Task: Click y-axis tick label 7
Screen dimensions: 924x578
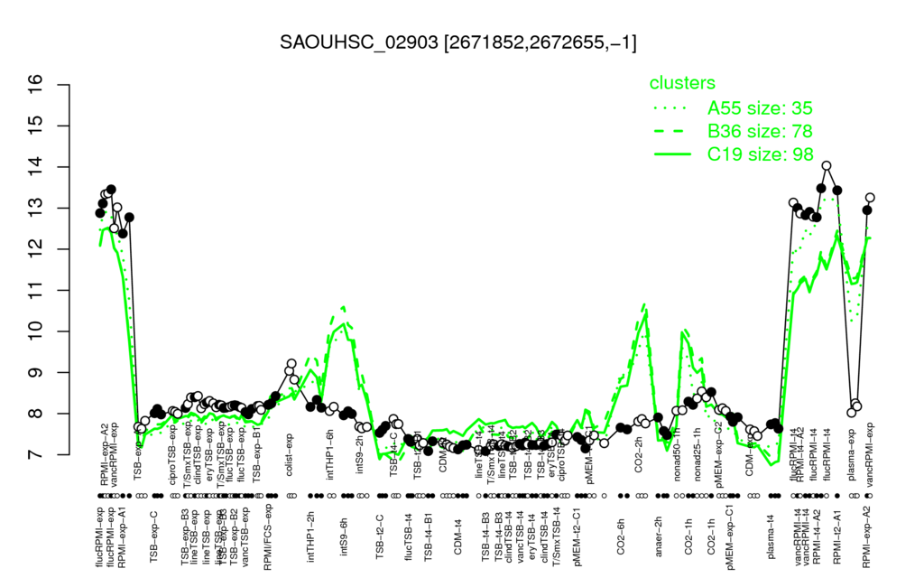Action: pyautogui.click(x=36, y=454)
